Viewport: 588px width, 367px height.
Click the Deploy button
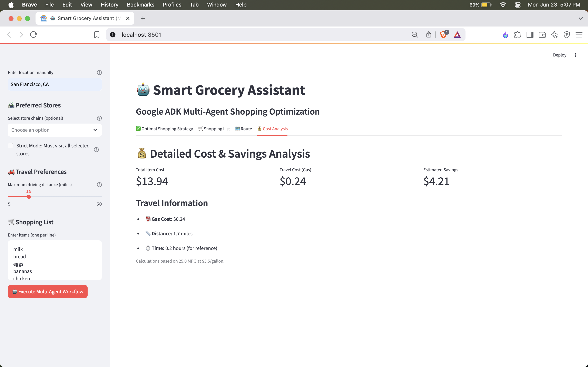coord(559,55)
